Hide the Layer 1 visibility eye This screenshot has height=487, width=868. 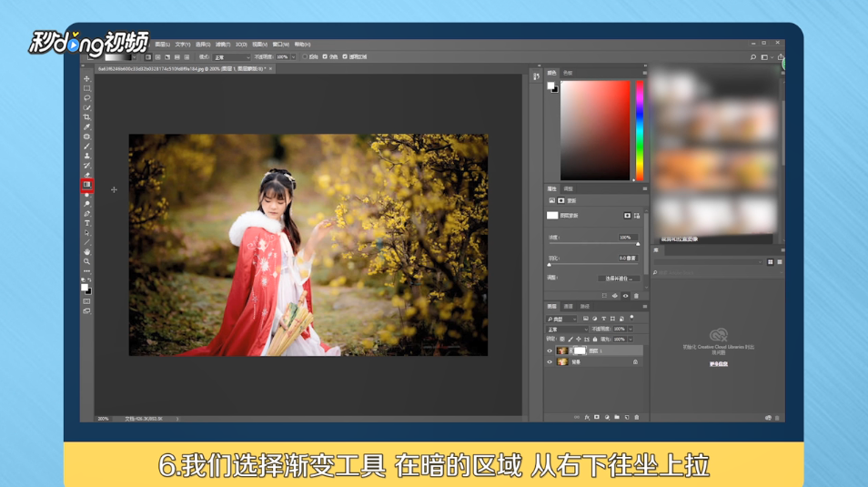pos(550,350)
